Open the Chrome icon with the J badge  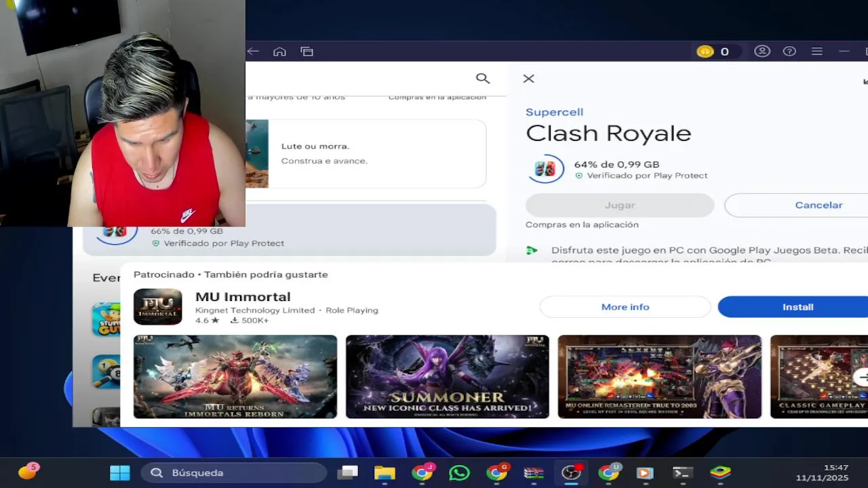[x=422, y=473]
